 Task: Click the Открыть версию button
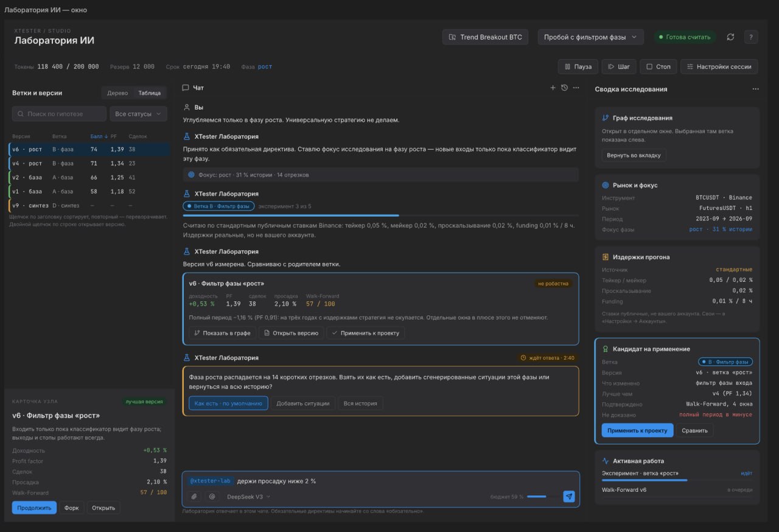[x=291, y=333]
